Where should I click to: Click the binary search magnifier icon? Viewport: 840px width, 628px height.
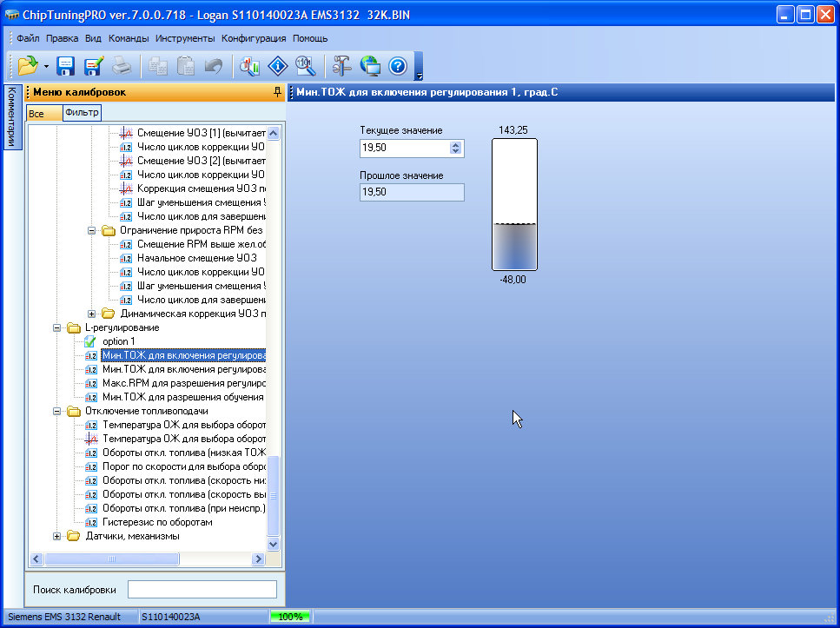point(304,65)
